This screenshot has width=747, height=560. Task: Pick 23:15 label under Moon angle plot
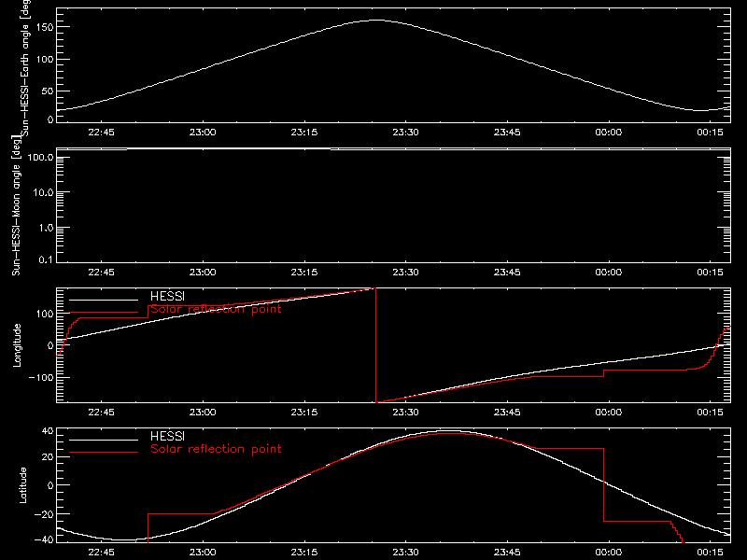click(304, 273)
